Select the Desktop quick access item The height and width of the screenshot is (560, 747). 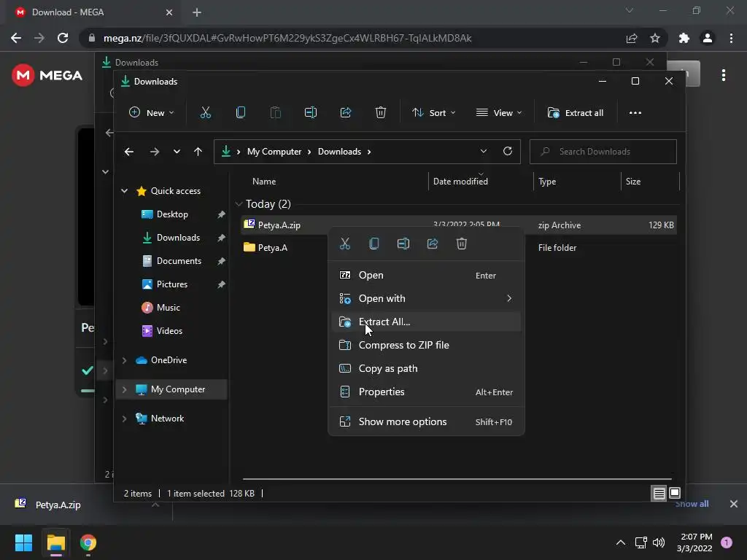pos(172,214)
